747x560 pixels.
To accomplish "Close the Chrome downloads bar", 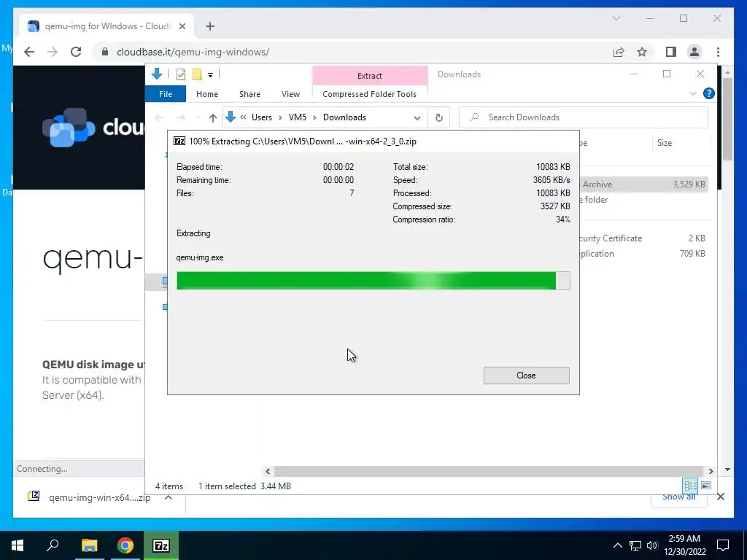I will coord(721,497).
